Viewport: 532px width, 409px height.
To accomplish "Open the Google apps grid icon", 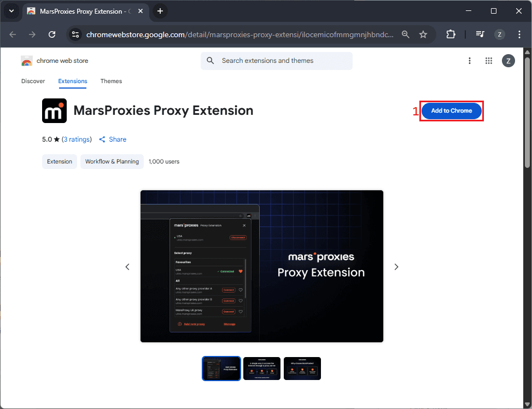I will (x=489, y=61).
